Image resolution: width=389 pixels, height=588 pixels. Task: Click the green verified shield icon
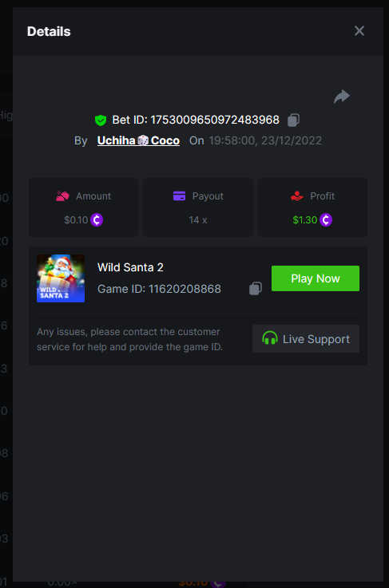(101, 120)
